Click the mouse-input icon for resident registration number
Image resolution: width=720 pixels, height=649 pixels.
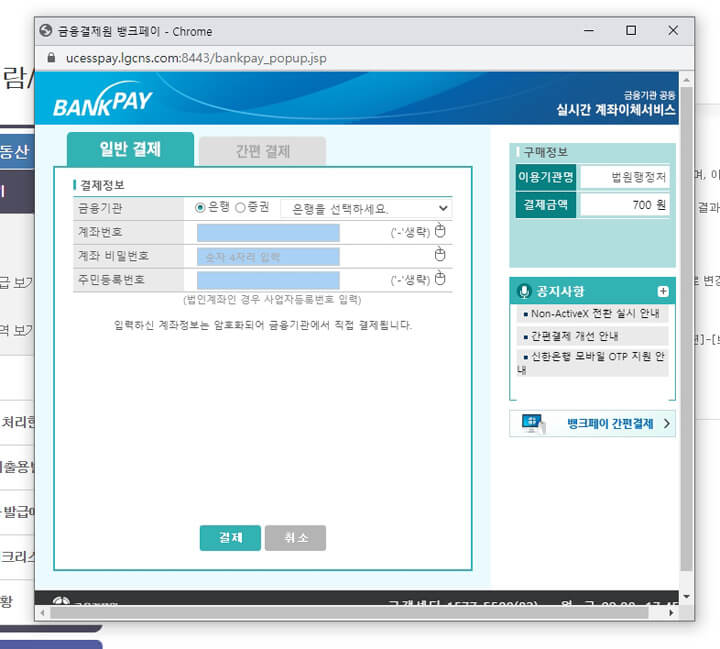click(x=440, y=278)
